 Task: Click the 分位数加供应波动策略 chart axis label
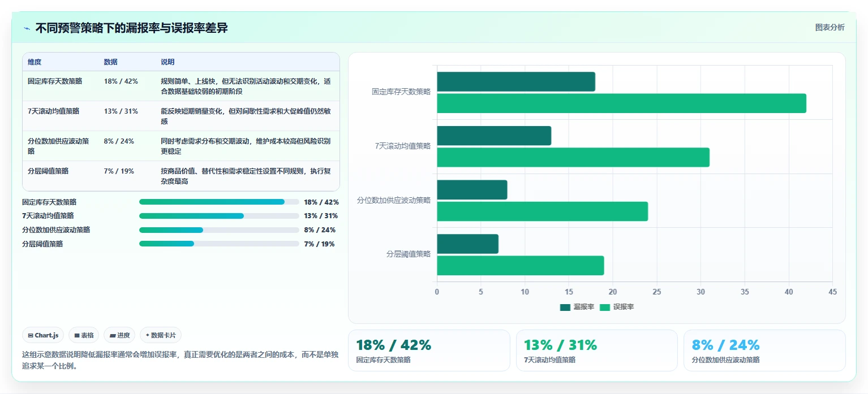(x=394, y=200)
